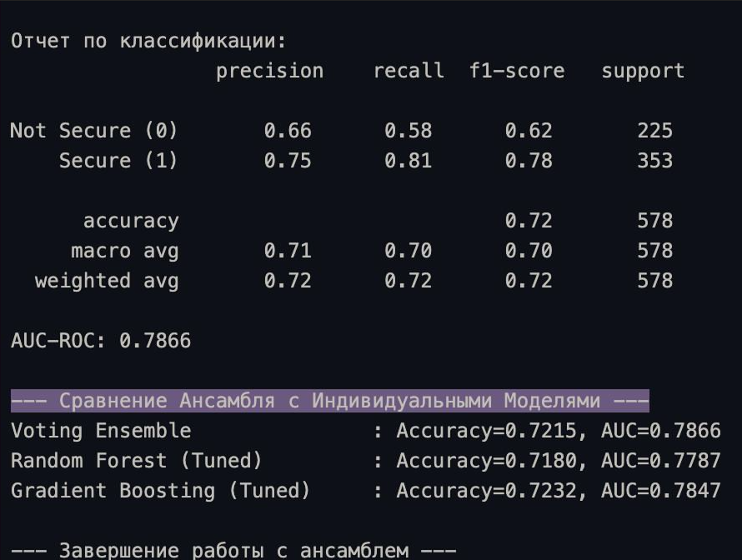Click the 'recall' column header
The image size is (742, 560).
(409, 71)
